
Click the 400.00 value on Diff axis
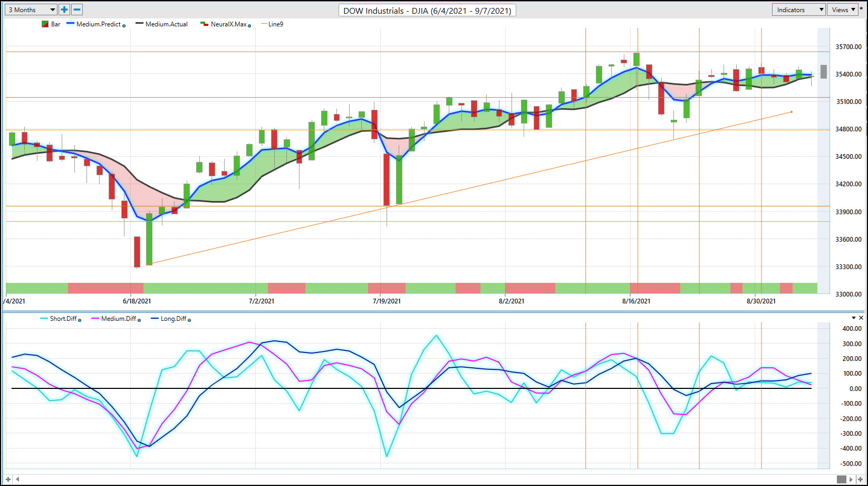click(x=852, y=329)
